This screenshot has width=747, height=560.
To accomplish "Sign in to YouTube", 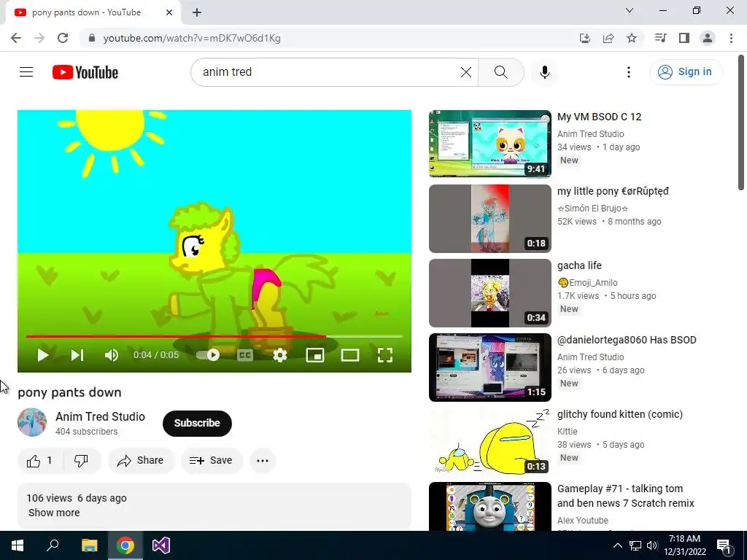I will click(686, 72).
